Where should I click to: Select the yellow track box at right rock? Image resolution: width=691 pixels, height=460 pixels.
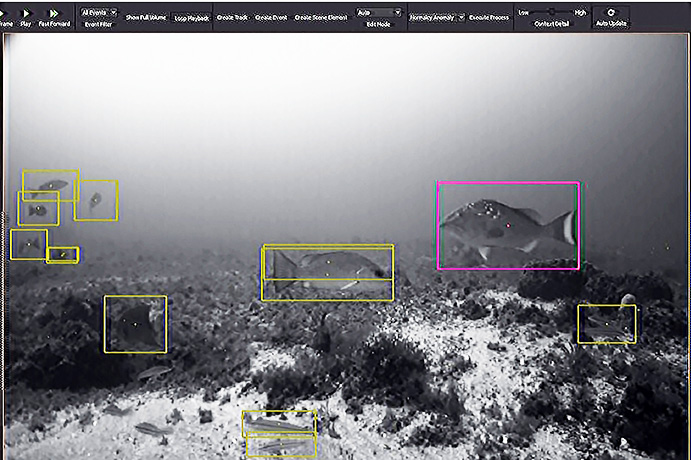(607, 324)
